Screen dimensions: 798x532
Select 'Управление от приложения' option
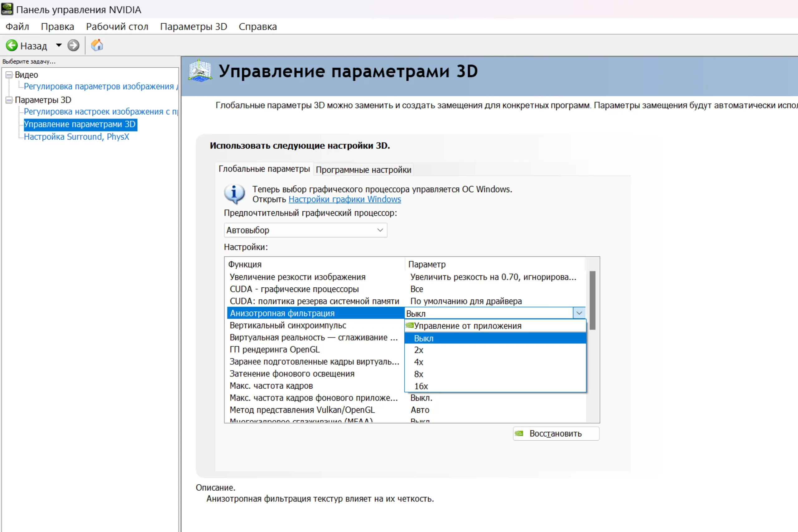point(467,326)
